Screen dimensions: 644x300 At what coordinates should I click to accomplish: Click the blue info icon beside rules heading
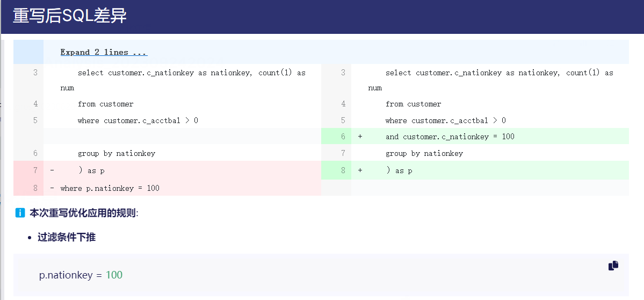tap(20, 213)
